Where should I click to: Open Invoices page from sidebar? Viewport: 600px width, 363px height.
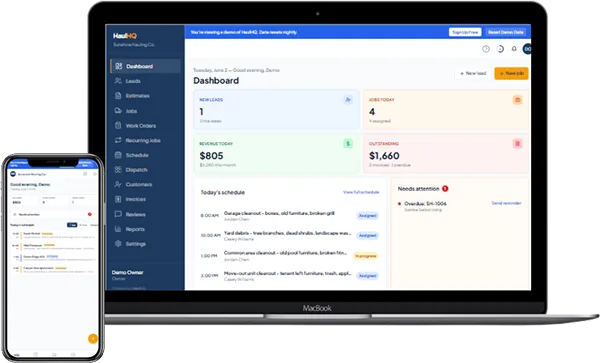point(145,199)
